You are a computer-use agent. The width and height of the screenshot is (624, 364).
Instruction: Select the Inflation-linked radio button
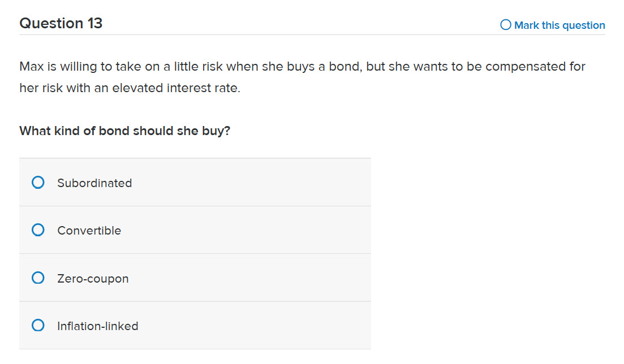click(x=38, y=326)
